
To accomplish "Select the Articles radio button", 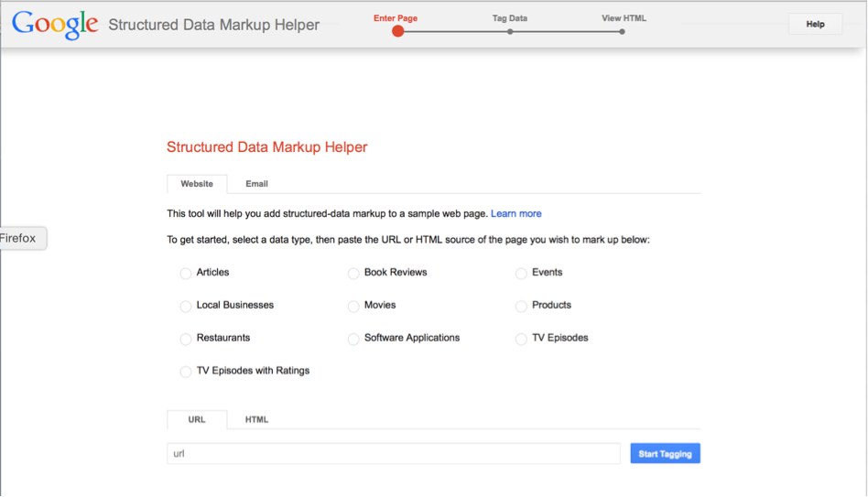I will coord(186,274).
